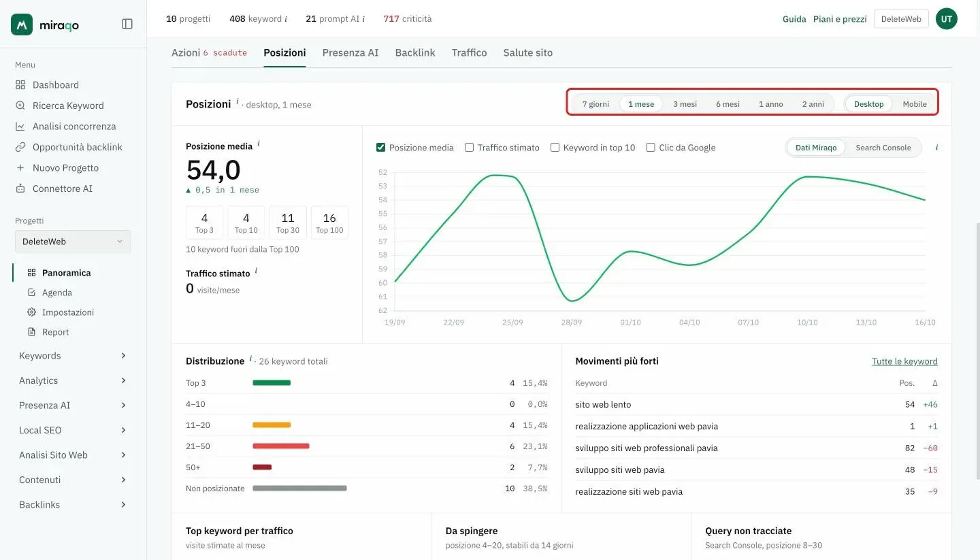Enable the Traffico stimato chart checkbox
The image size is (980, 560).
(x=469, y=148)
